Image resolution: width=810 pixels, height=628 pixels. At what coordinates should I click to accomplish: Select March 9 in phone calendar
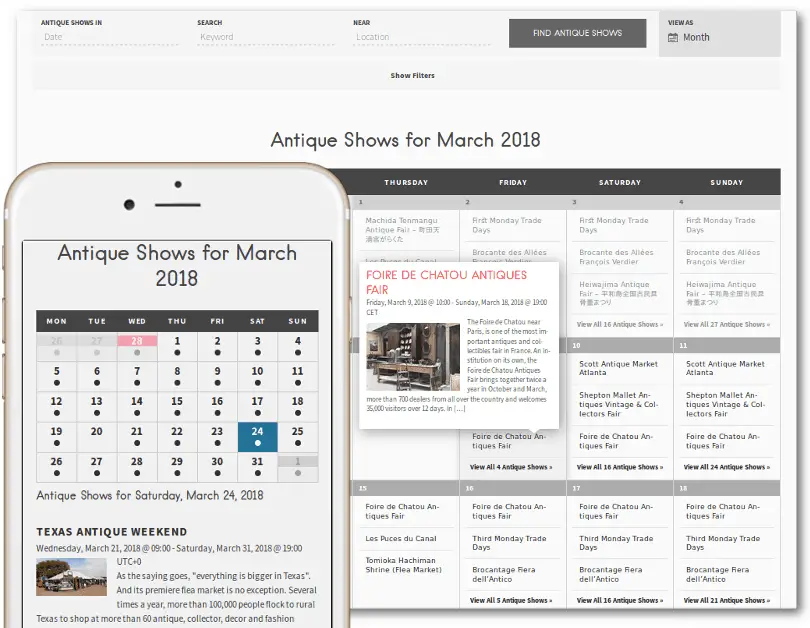tap(217, 376)
